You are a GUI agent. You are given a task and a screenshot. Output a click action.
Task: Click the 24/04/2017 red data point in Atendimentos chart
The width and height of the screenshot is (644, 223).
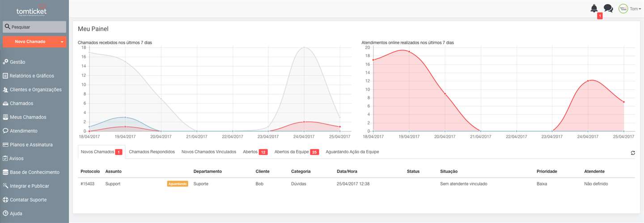[x=588, y=81]
